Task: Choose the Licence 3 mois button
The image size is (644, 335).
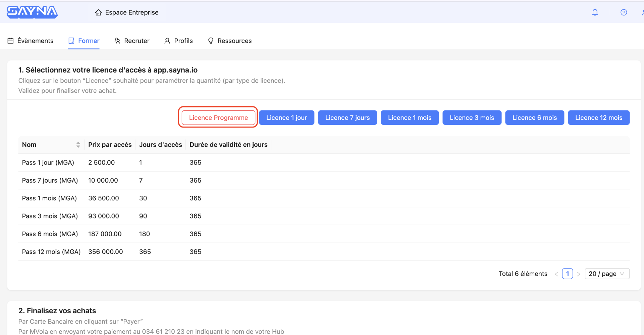Action: point(472,117)
